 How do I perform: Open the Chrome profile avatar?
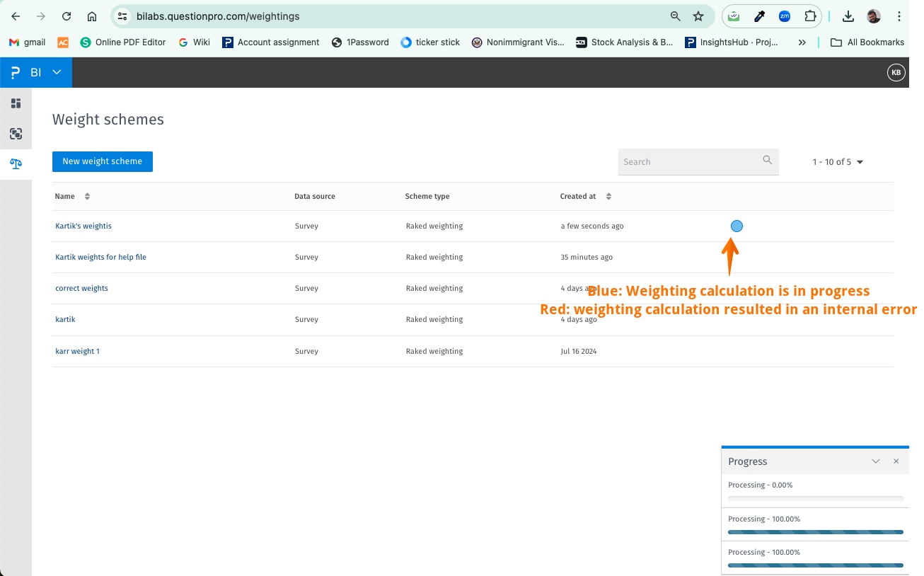click(874, 16)
